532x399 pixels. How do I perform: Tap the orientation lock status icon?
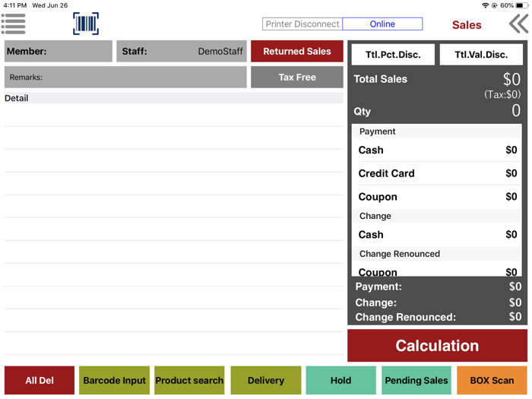(x=494, y=5)
